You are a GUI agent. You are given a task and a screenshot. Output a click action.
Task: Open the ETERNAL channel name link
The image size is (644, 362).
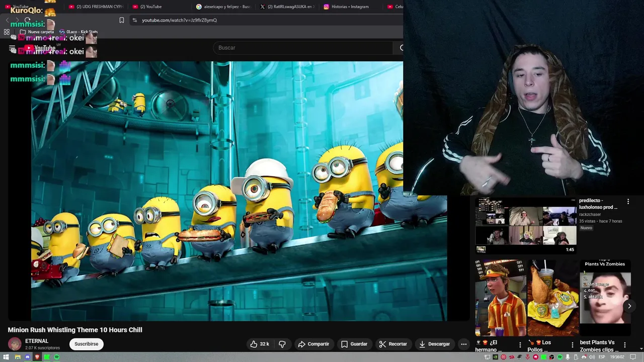37,341
